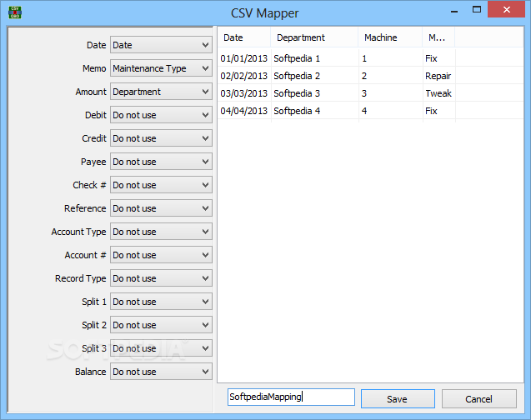The image size is (531, 420).
Task: Open the Memo dropdown set to Maintenance Type
Action: click(161, 68)
